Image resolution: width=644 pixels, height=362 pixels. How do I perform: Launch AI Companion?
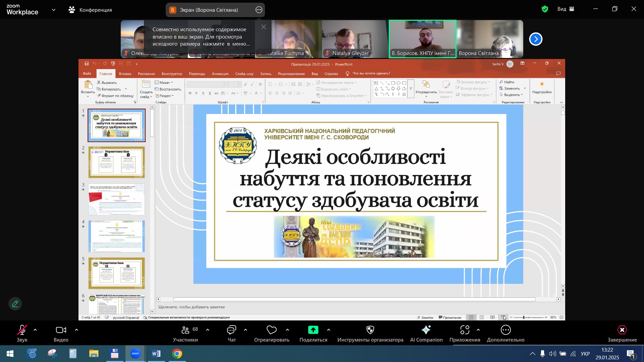(x=426, y=334)
